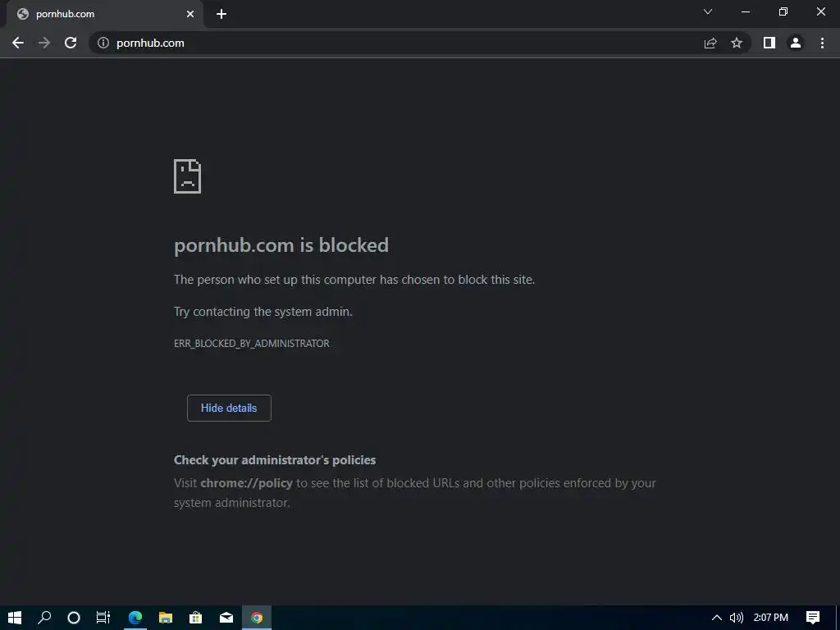
Task: Open the volume speaker icon
Action: tap(737, 618)
